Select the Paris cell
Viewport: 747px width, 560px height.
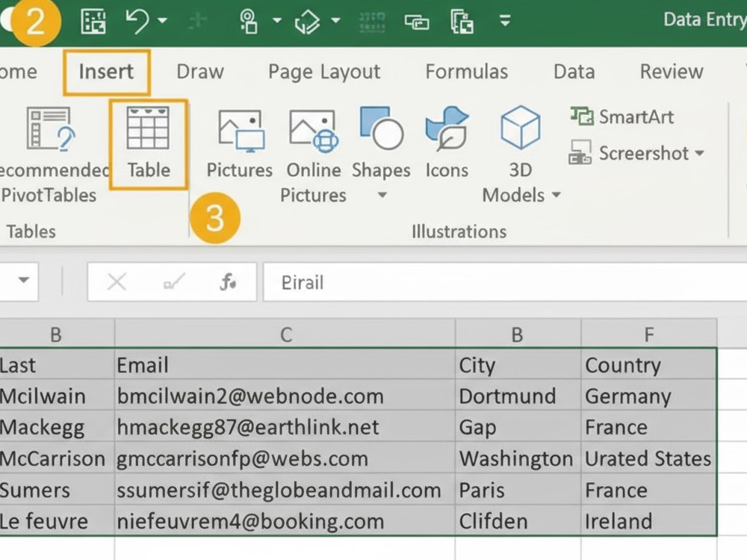click(x=518, y=490)
